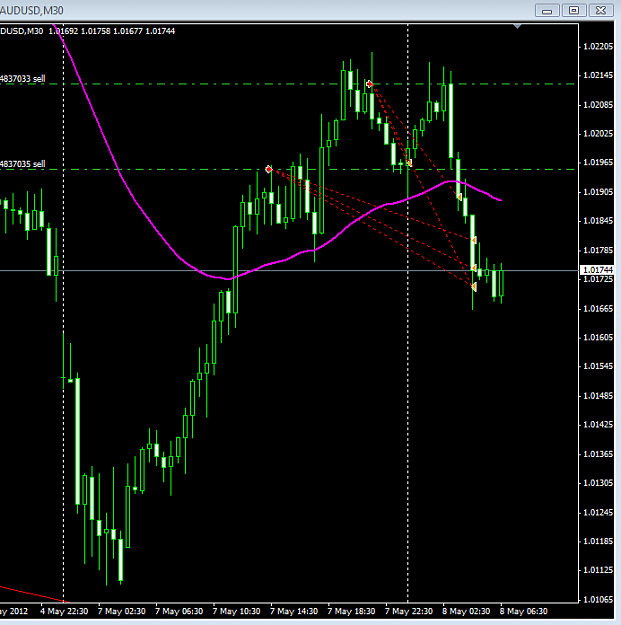Click price scale value 1.01605
This screenshot has height=625, width=621.
click(x=598, y=337)
